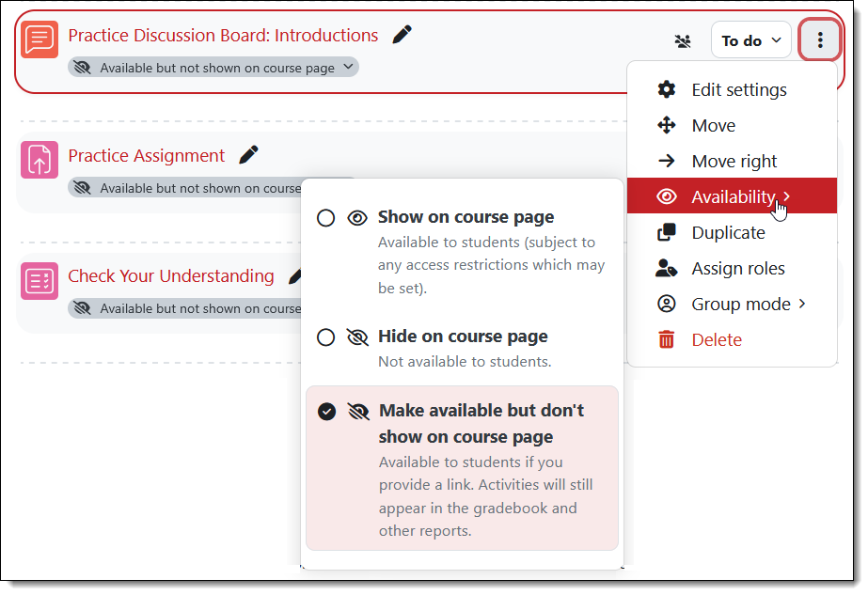Click the pencil icon beside Practice Discussion Board
The height and width of the screenshot is (595, 868).
click(402, 35)
